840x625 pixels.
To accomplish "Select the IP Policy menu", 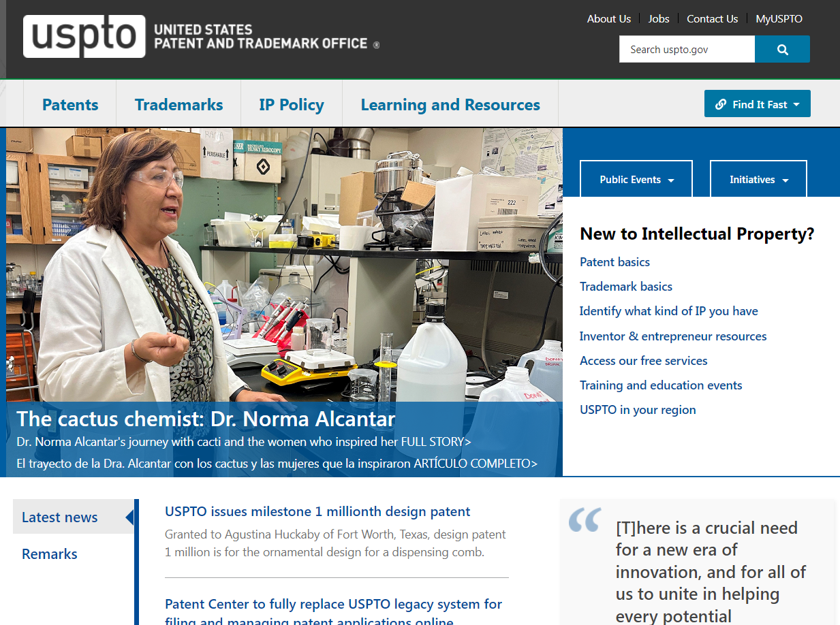I will (291, 105).
